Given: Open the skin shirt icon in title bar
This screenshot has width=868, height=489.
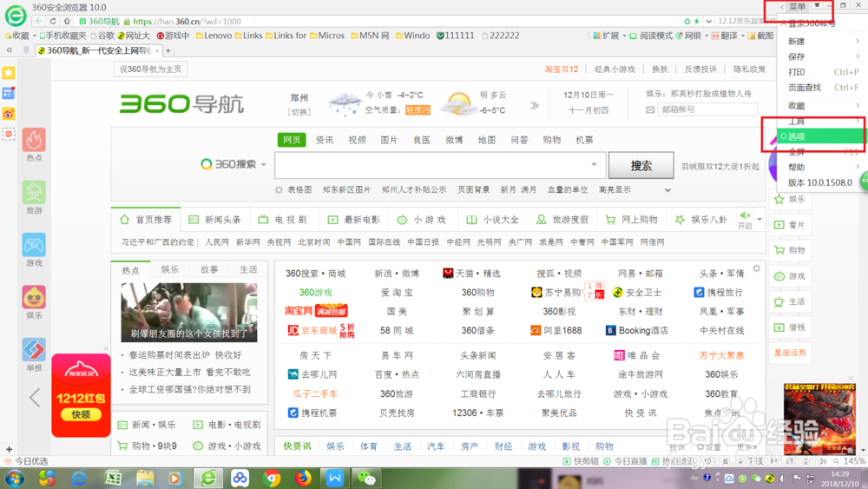Looking at the screenshot, I should [x=817, y=5].
